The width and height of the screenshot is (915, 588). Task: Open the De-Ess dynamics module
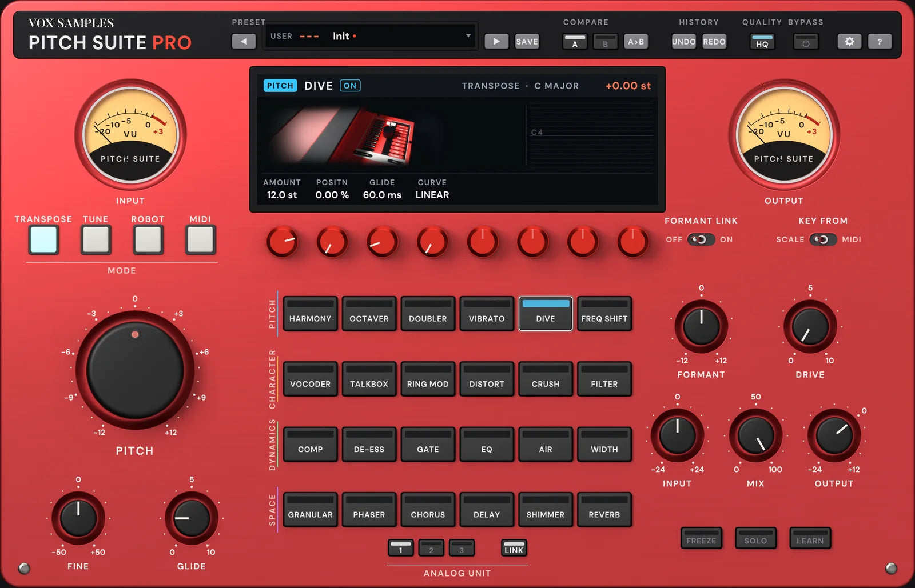click(369, 444)
